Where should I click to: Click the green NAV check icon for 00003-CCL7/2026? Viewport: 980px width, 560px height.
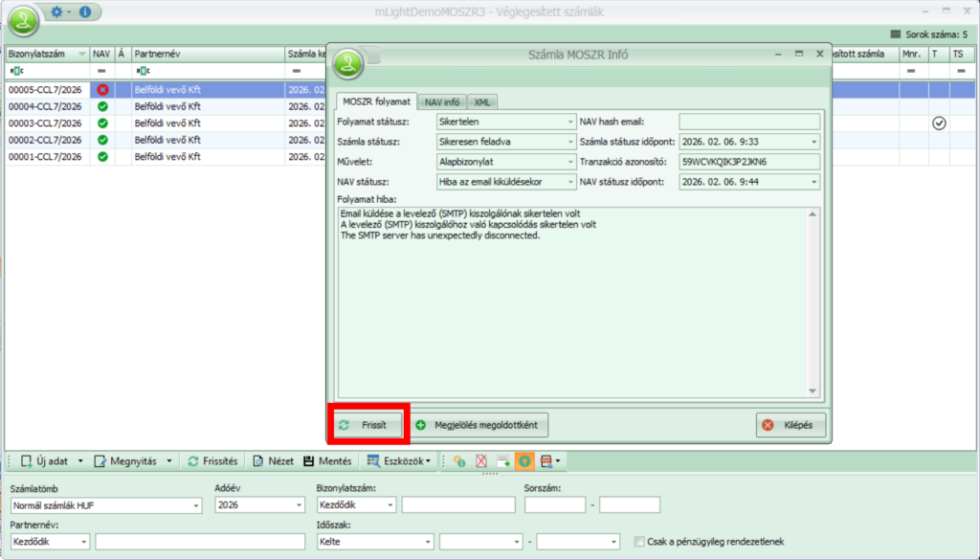pos(102,123)
